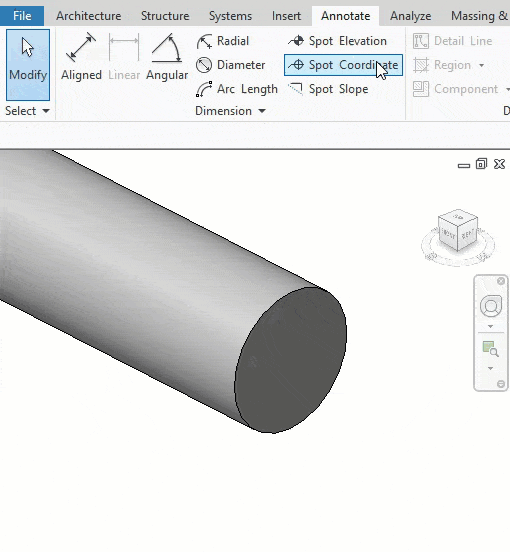Pick the Diameter dimension tool
The width and height of the screenshot is (510, 552).
[230, 65]
